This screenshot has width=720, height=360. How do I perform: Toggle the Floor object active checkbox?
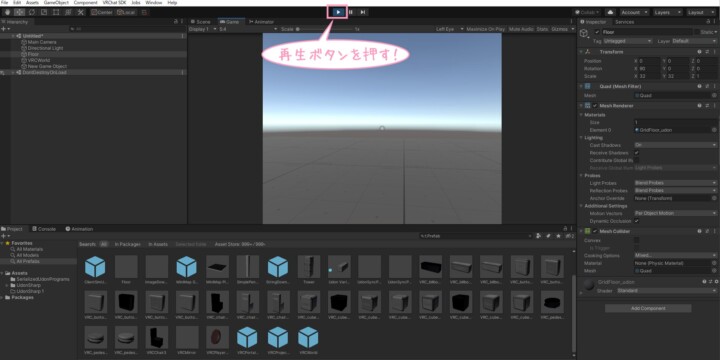coord(597,32)
